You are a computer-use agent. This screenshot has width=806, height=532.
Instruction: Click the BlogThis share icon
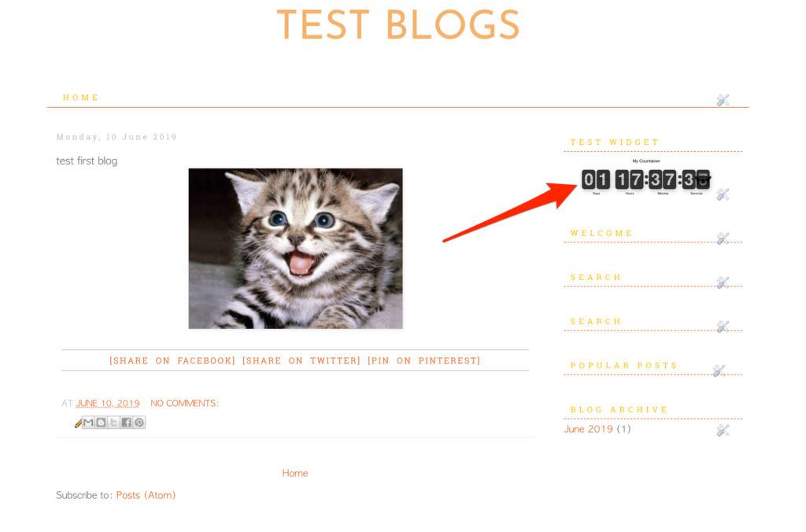pos(102,423)
